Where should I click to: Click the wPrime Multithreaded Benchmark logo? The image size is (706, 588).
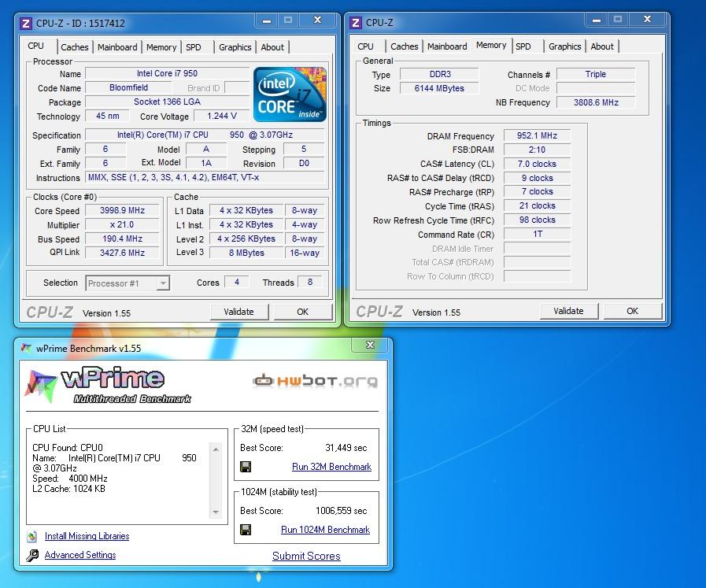pos(108,386)
